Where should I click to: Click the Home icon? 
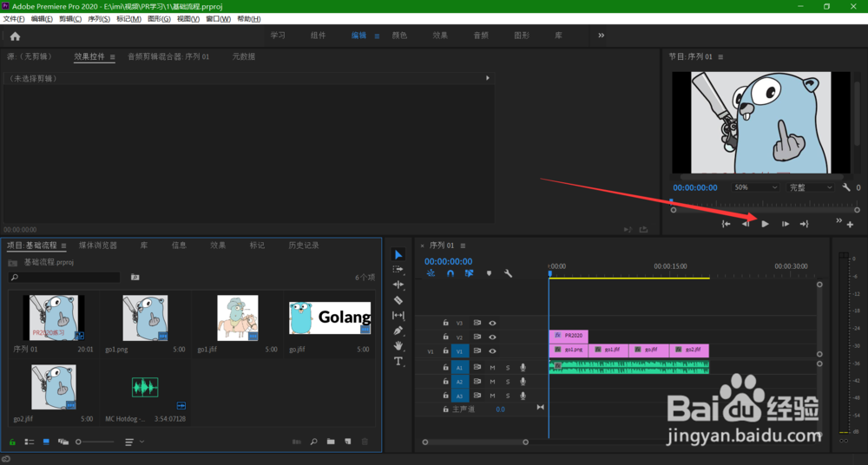pyautogui.click(x=15, y=36)
